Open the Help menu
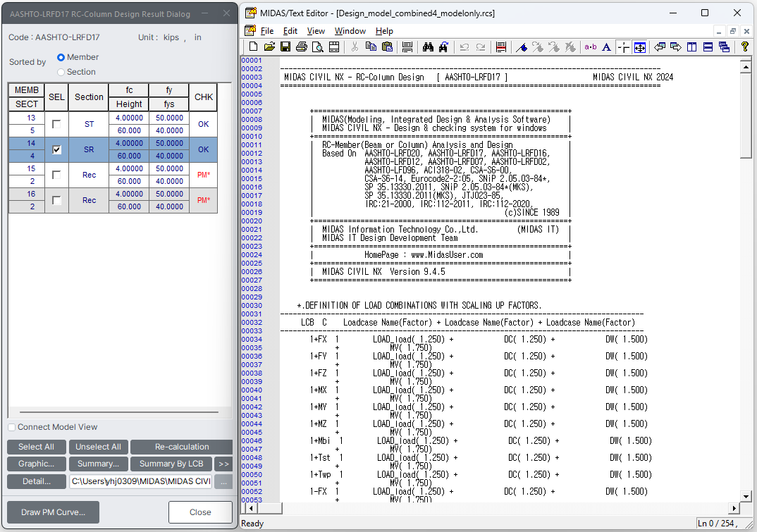Screen dimensions: 757x532 coord(384,31)
